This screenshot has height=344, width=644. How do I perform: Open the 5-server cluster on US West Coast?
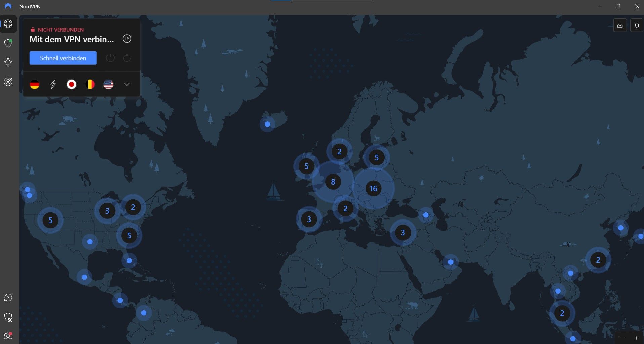point(50,220)
